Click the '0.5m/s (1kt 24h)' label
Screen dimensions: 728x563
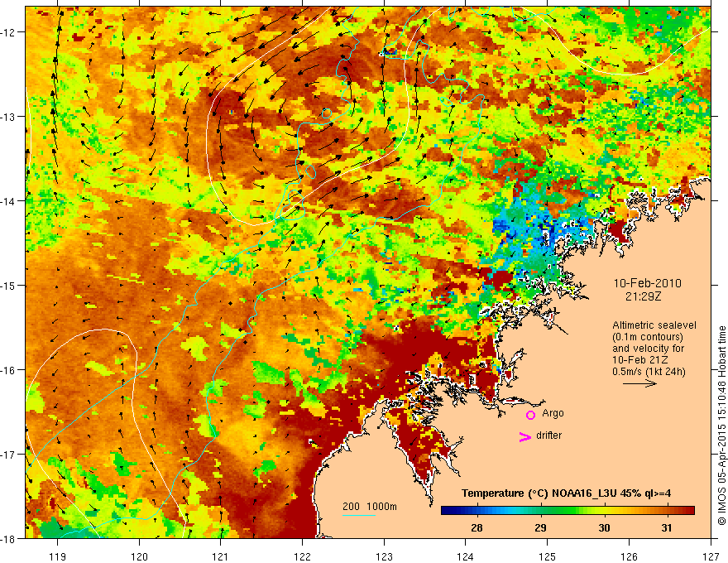649,372
